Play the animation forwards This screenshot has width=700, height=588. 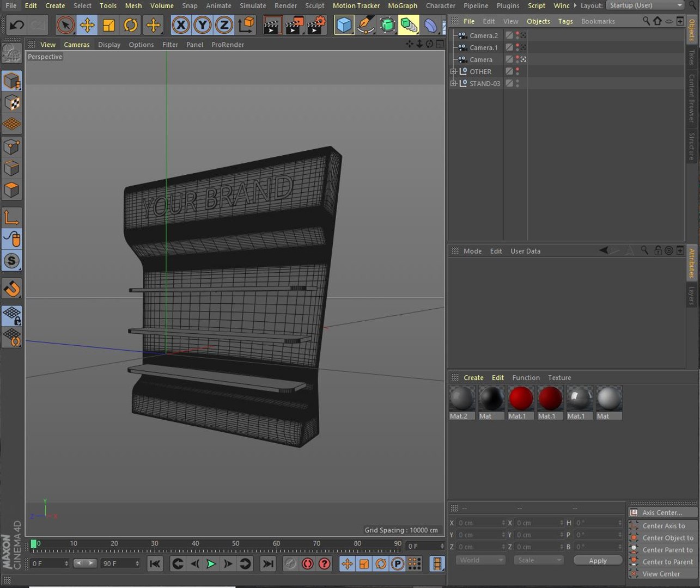pos(211,563)
